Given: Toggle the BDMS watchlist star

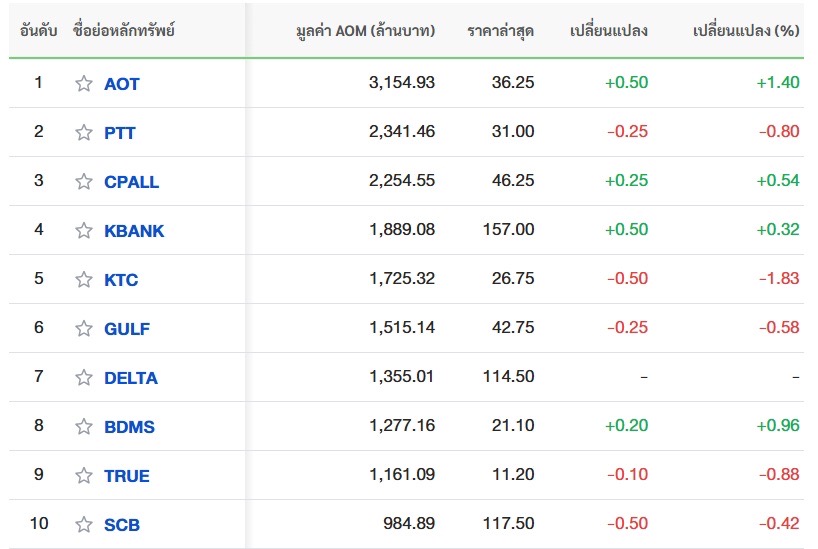Looking at the screenshot, I should click(x=84, y=427).
